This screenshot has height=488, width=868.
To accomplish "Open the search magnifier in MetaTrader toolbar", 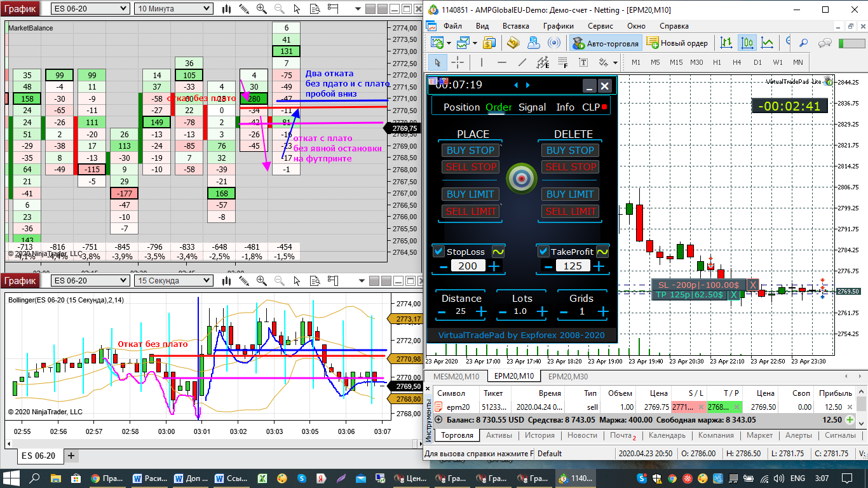I will point(804,43).
